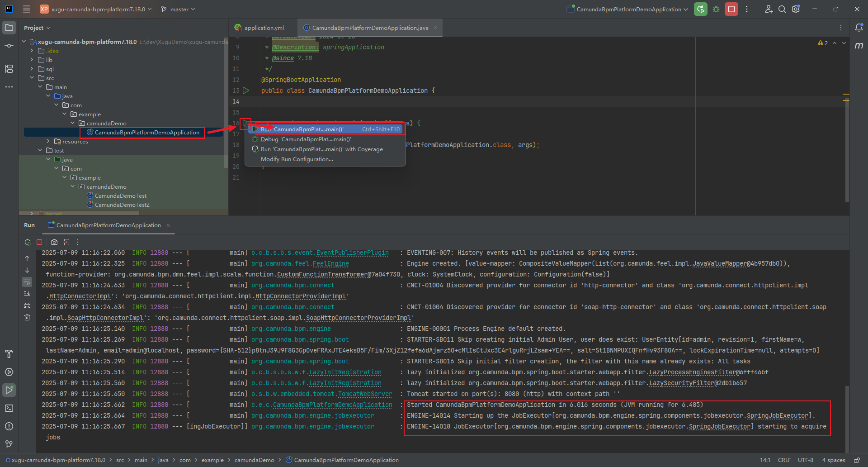Toggle scroll to end in console
This screenshot has width=868, height=467.
27,294
